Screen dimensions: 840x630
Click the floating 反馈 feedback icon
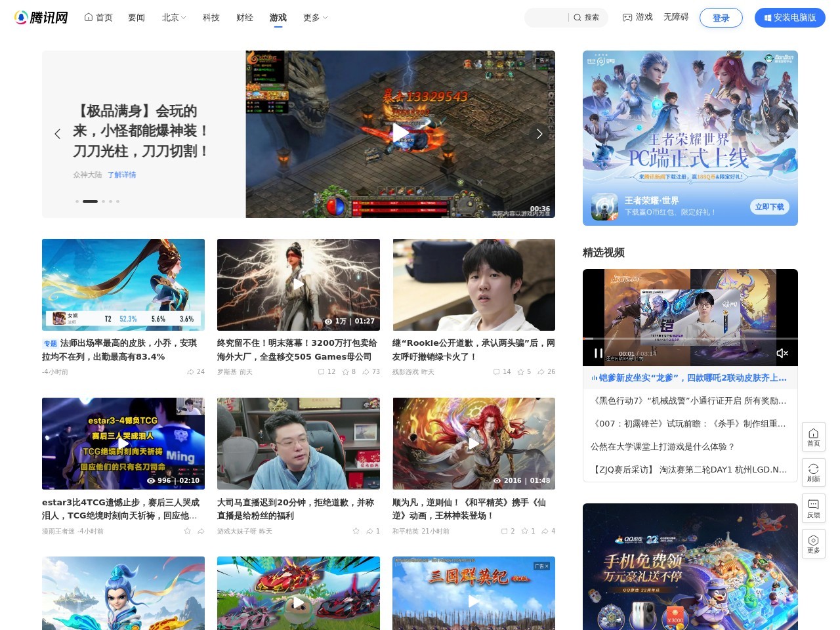click(813, 509)
